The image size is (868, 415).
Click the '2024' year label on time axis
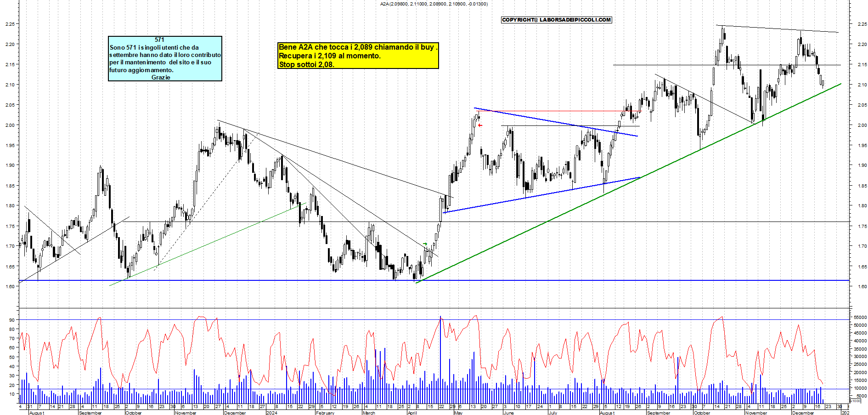click(272, 413)
